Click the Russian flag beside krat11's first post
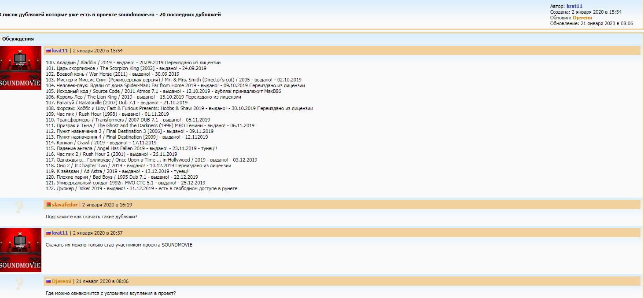644x298 pixels. (x=48, y=51)
